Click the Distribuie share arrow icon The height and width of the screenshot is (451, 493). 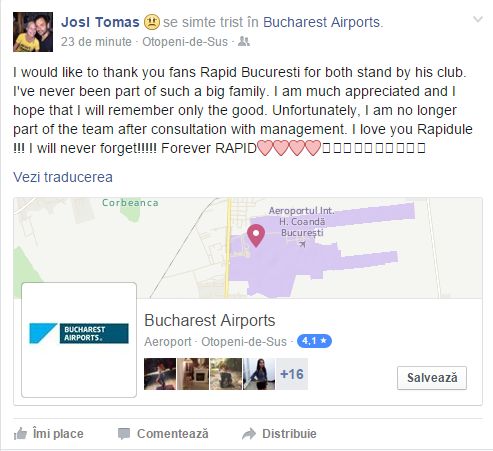pos(249,434)
